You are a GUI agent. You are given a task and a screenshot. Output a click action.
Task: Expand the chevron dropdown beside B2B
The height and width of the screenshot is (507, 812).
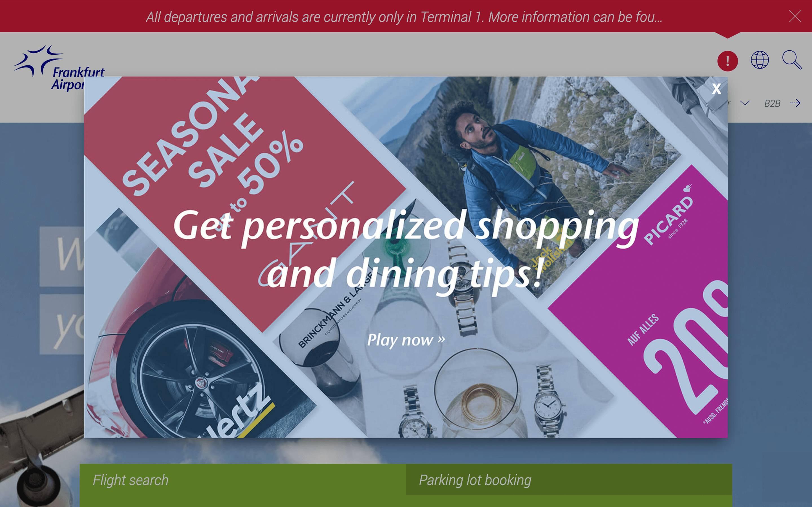click(745, 103)
